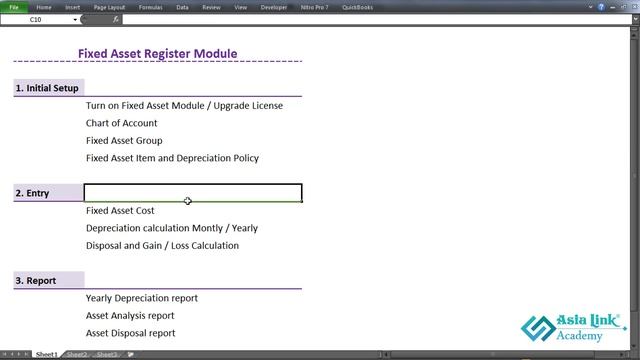Go to the Page Layout tab
Screen dimensions: 640x360
tap(109, 7)
